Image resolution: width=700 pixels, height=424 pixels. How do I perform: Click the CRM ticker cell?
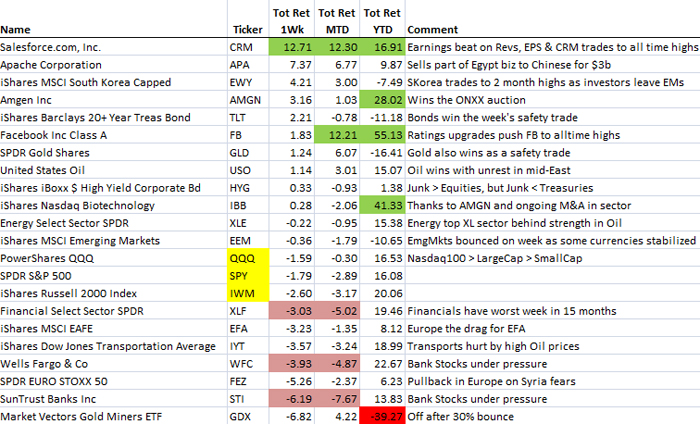tap(248, 47)
